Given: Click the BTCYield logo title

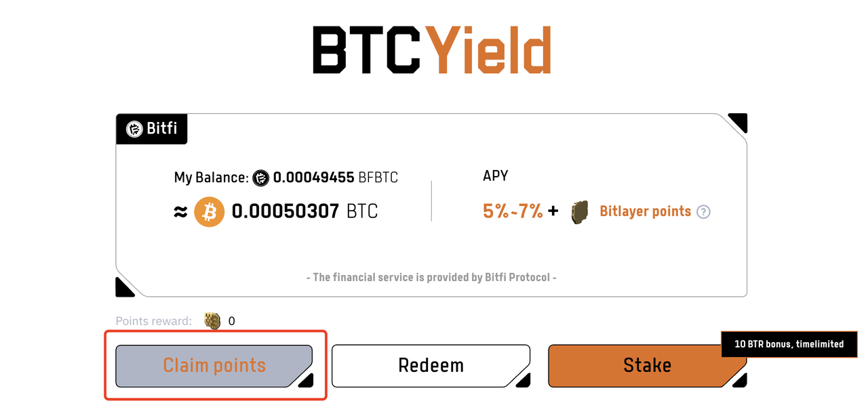Looking at the screenshot, I should click(x=431, y=50).
